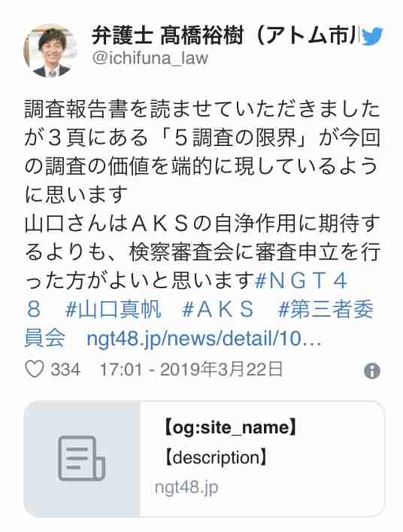Screen dimensions: 403x532
Task: Visit @ichifuna_law handle
Action: (150, 58)
